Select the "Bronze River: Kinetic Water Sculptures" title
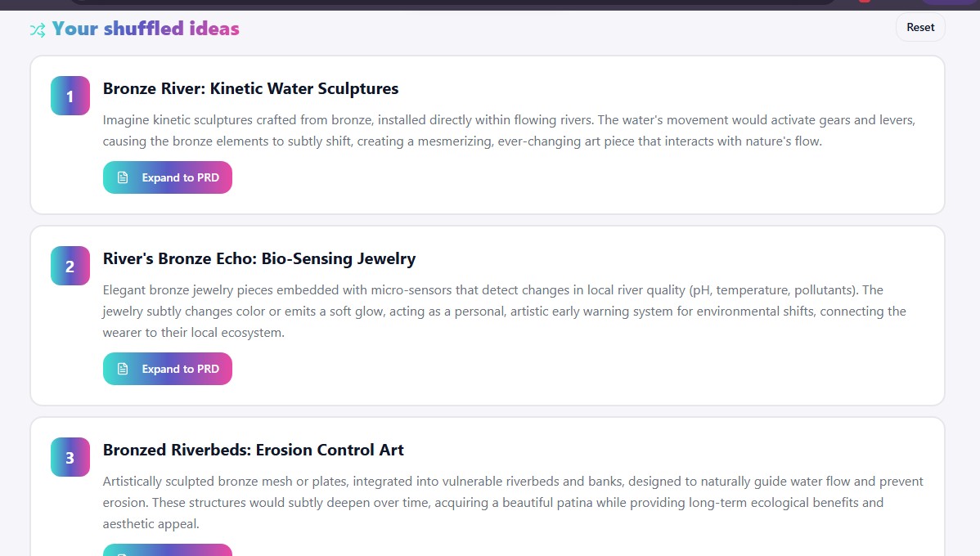The width and height of the screenshot is (980, 556). 249,88
